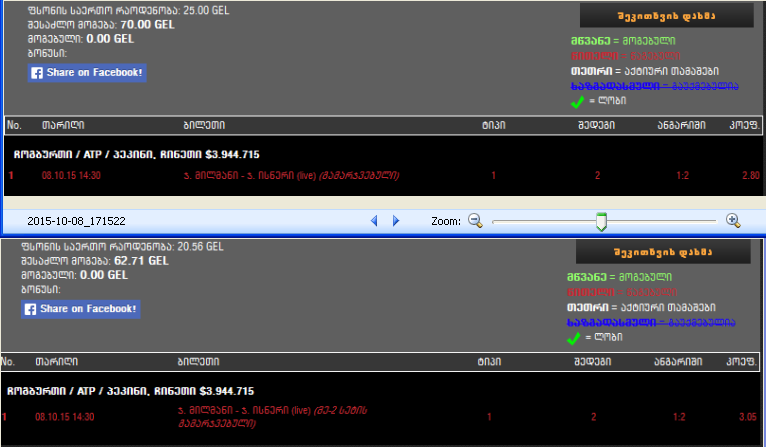
Task: Click the zoom out magnifier icon
Action: pos(475,221)
